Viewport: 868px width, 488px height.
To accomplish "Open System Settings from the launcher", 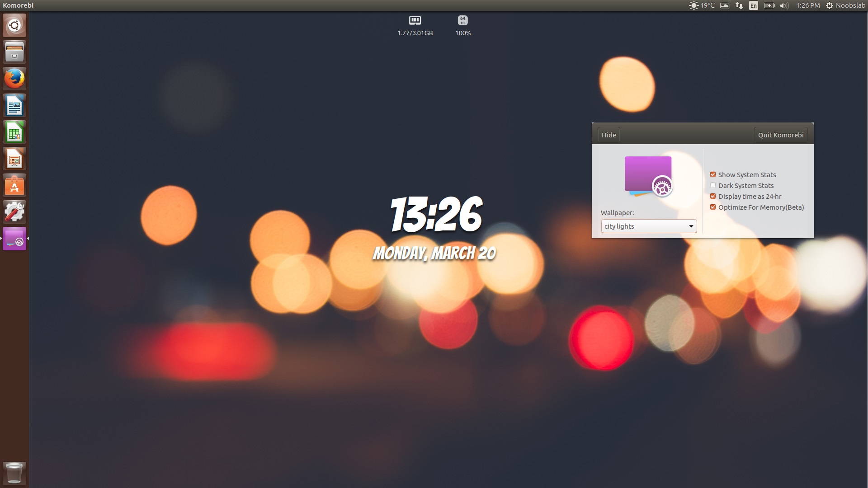I will point(14,211).
